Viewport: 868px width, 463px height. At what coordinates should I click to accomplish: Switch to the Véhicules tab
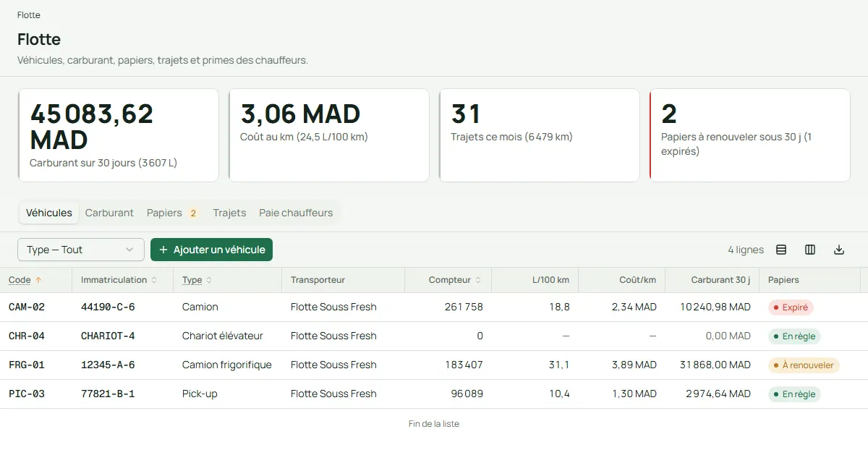coord(49,213)
